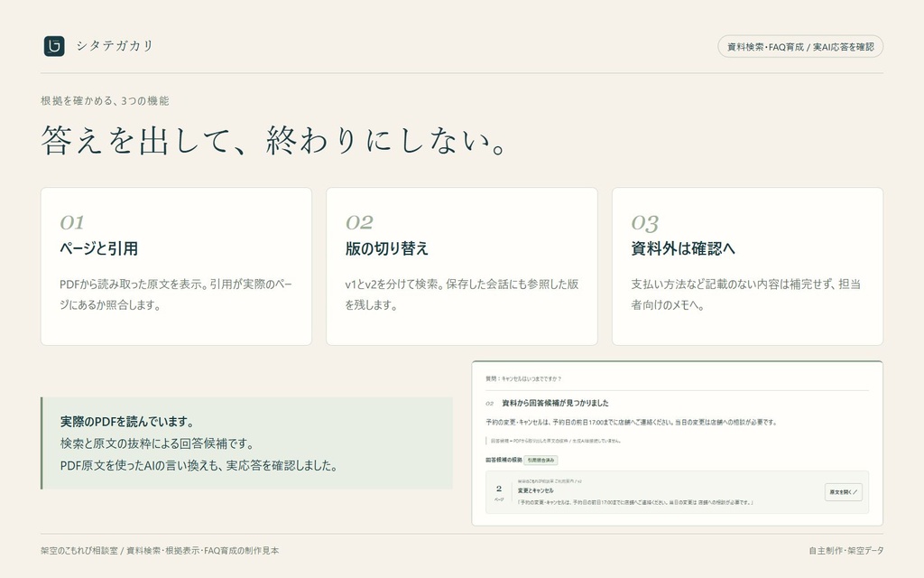
Task: Click the PDFから読み取った原文を表示 description
Action: (176, 294)
